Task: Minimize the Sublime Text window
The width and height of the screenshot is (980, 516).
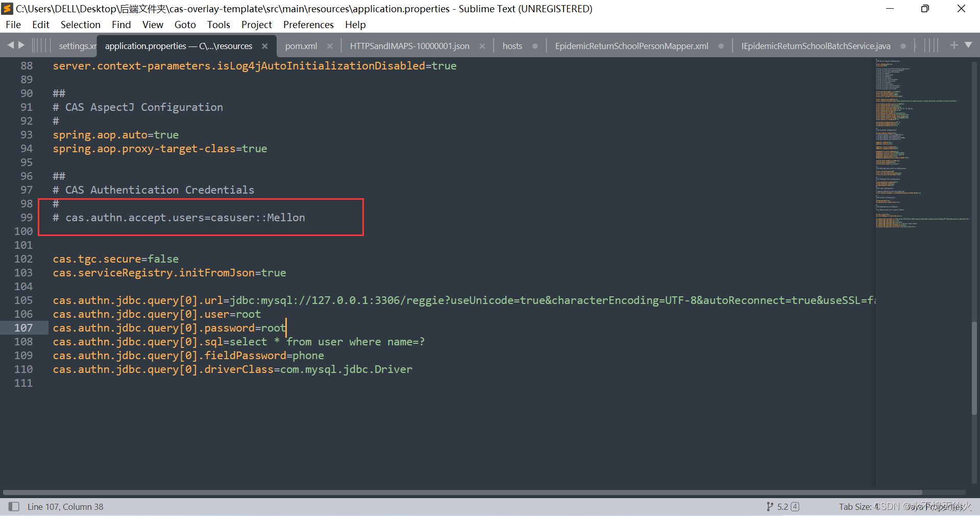Action: pos(890,9)
